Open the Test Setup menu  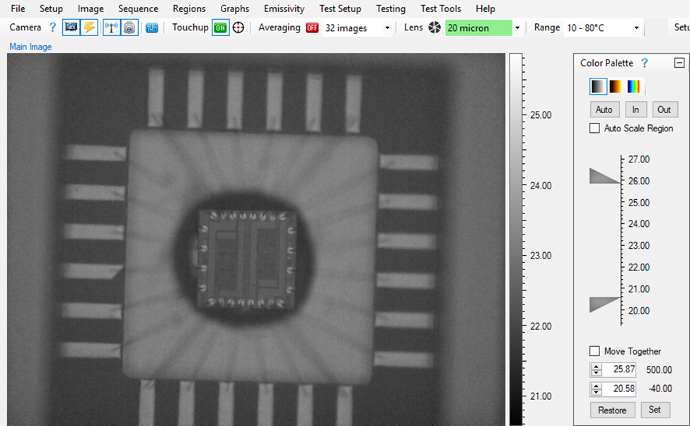(x=340, y=8)
